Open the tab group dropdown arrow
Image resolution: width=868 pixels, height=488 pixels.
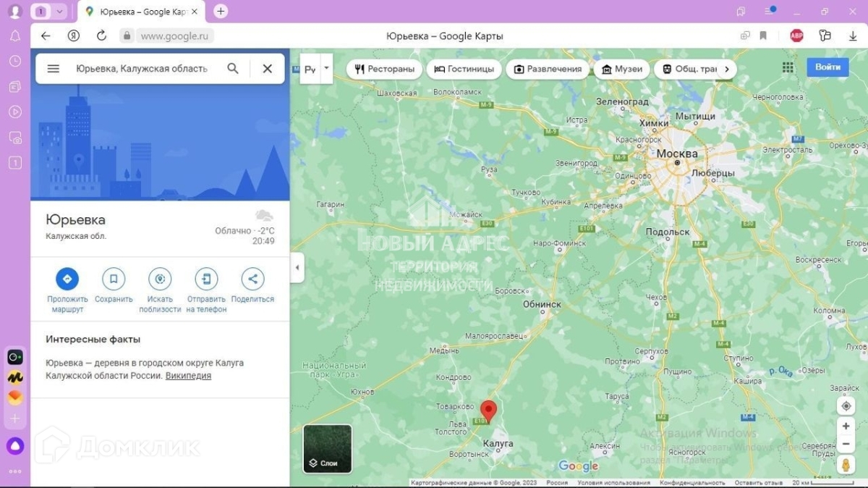[59, 12]
